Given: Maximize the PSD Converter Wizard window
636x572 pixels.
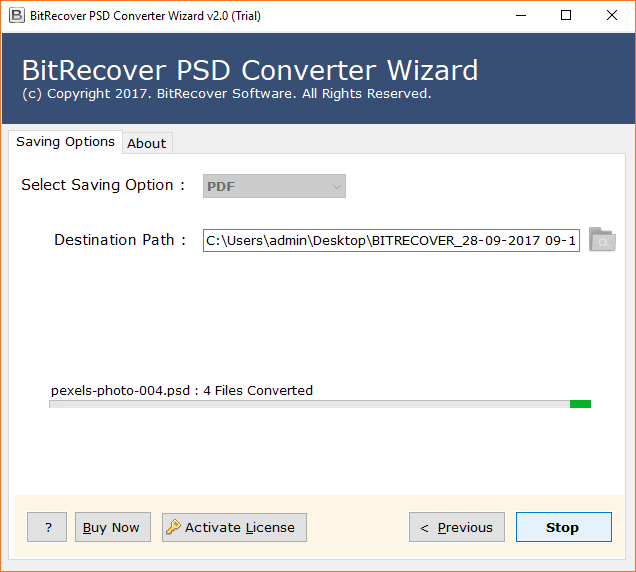Looking at the screenshot, I should (566, 16).
